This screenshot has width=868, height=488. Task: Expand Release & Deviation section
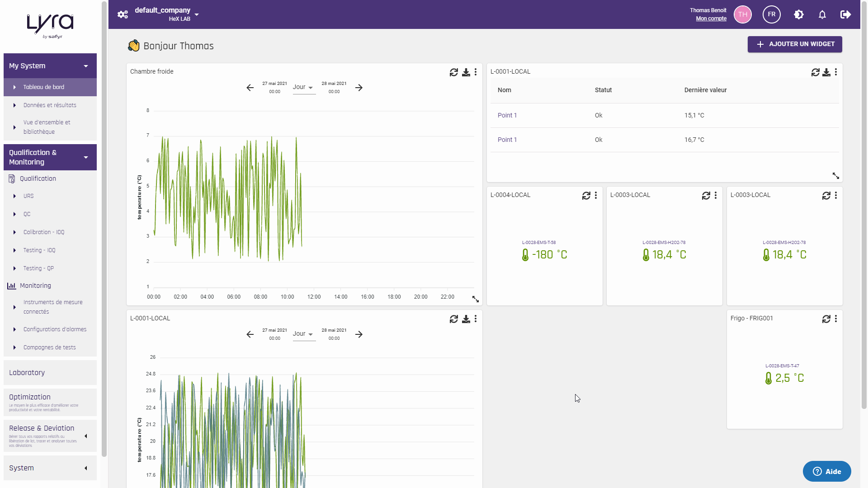50,436
